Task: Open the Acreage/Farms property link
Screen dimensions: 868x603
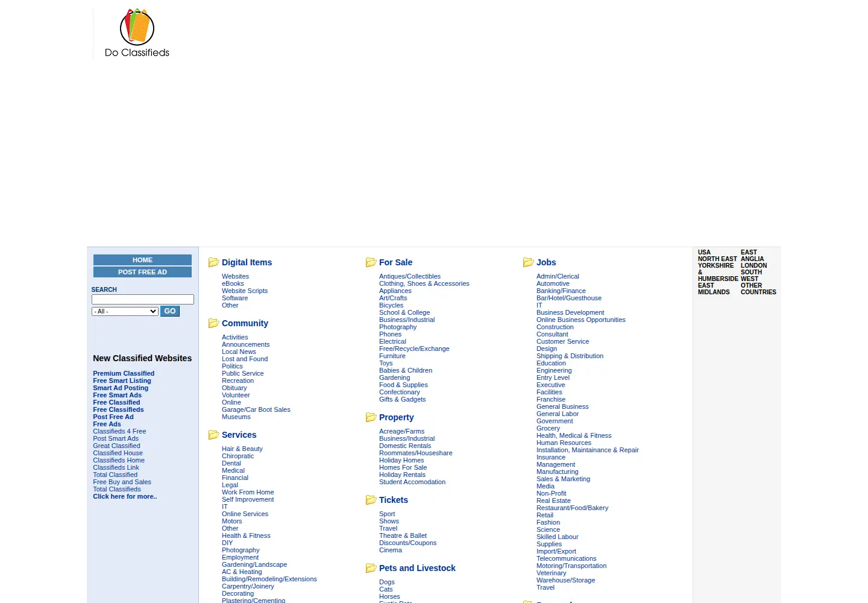Action: [401, 431]
